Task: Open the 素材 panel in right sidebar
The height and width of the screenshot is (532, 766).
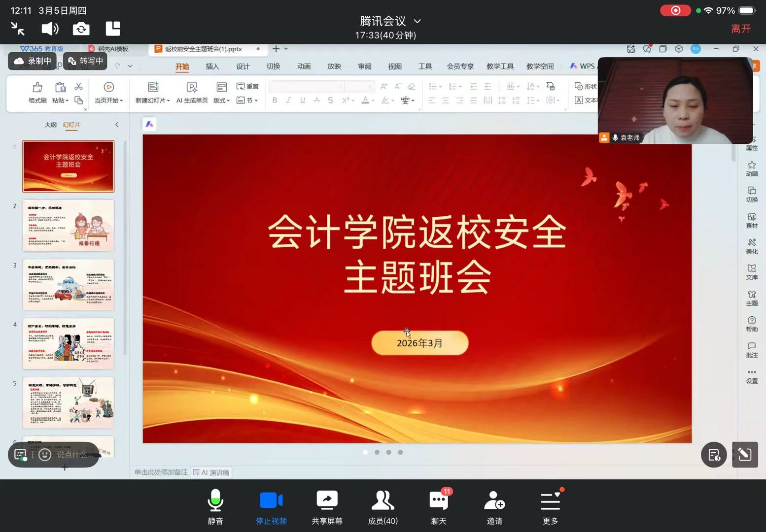Action: click(x=752, y=220)
